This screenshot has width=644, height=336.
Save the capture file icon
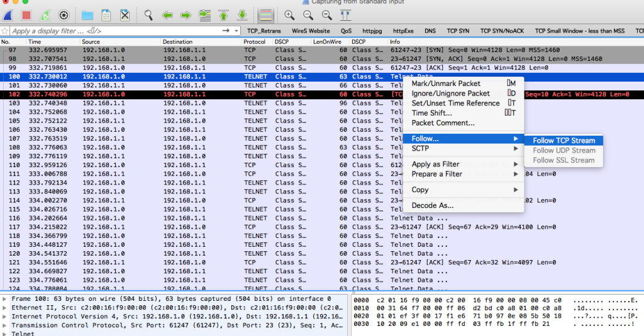click(x=106, y=16)
